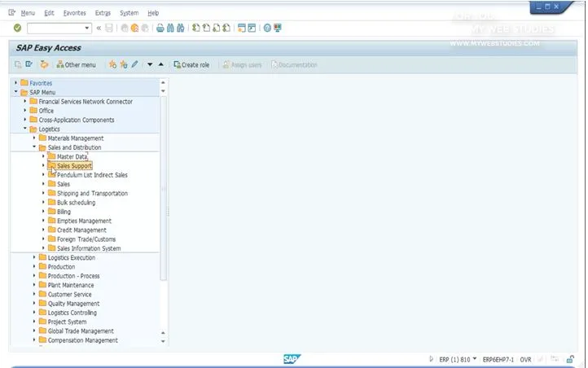
Task: Click the Print icon
Action: point(160,28)
